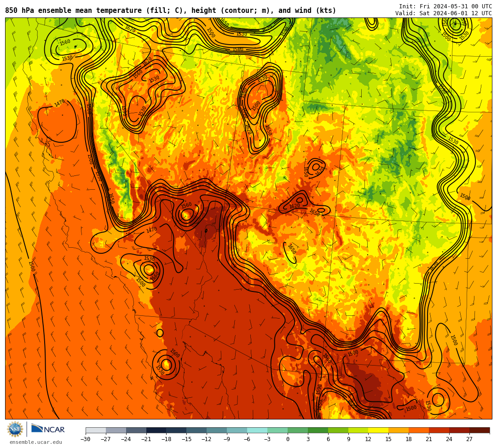Click the NCAR logo

pyautogui.click(x=48, y=429)
